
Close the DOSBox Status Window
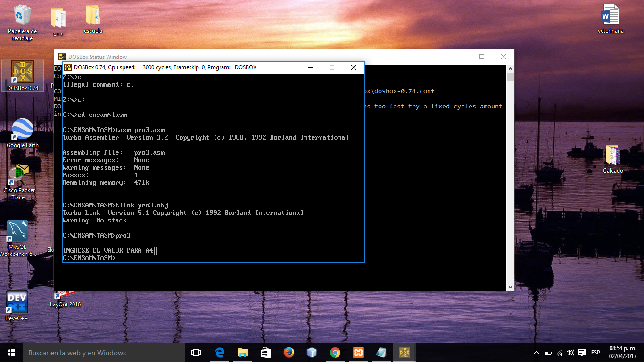tap(504, 57)
